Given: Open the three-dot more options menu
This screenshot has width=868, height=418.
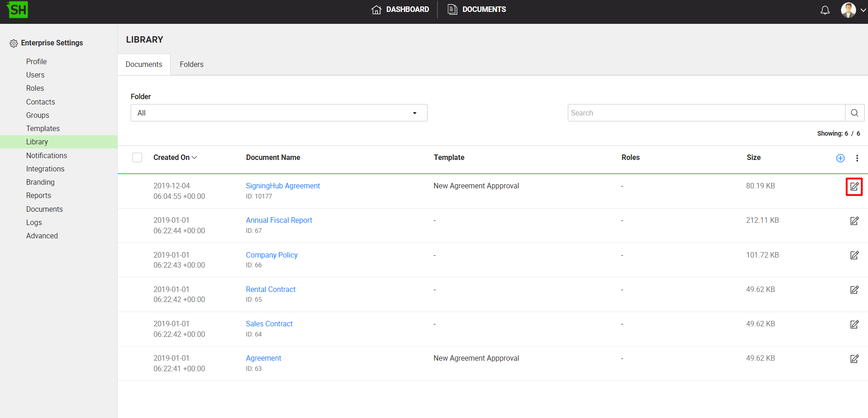Looking at the screenshot, I should pos(857,158).
